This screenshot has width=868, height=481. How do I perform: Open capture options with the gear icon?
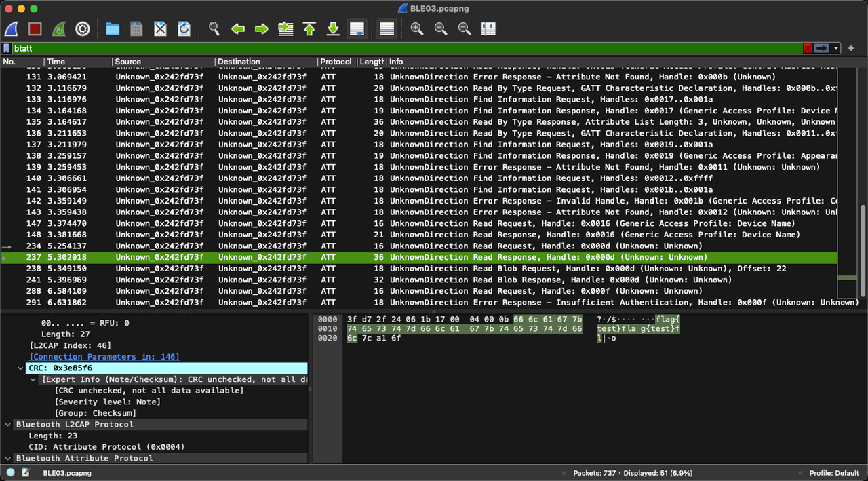(83, 28)
